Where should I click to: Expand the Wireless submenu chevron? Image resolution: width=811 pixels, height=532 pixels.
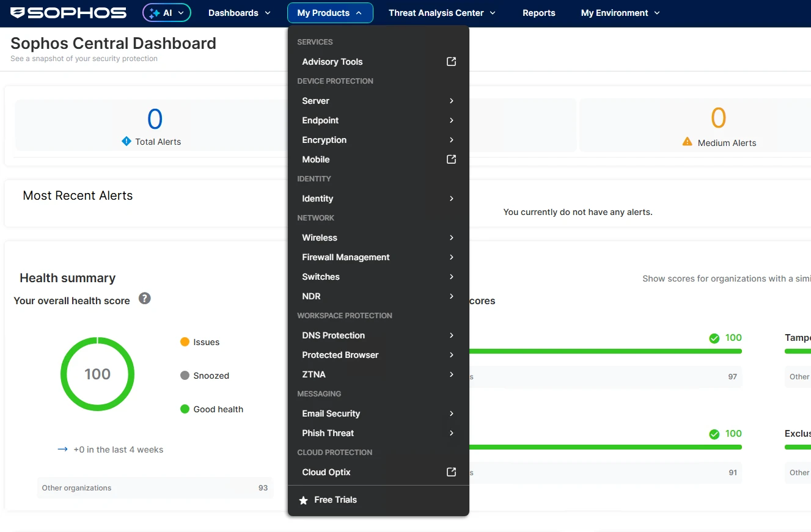click(x=452, y=238)
